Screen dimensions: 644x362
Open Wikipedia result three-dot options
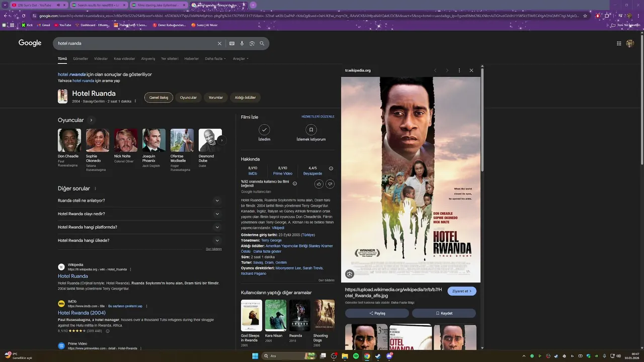click(x=130, y=269)
